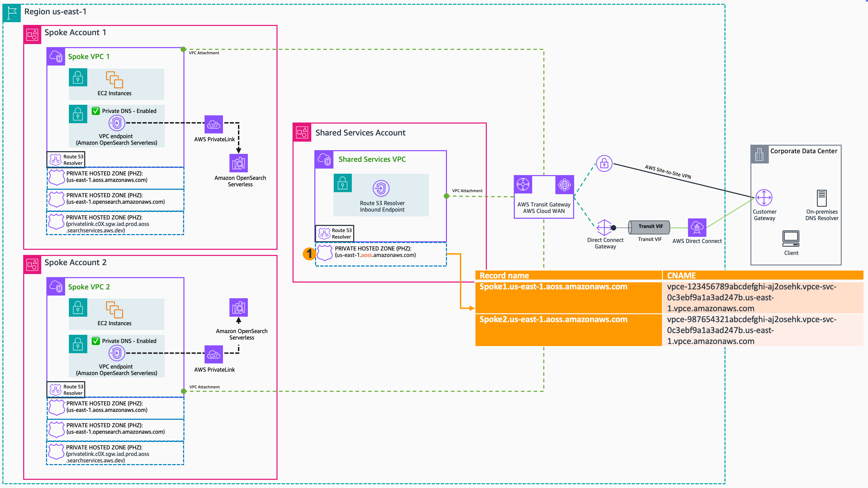Click the Route 53 Resolver box in Spoke VPC 1
This screenshot has height=488, width=868.
coord(66,160)
